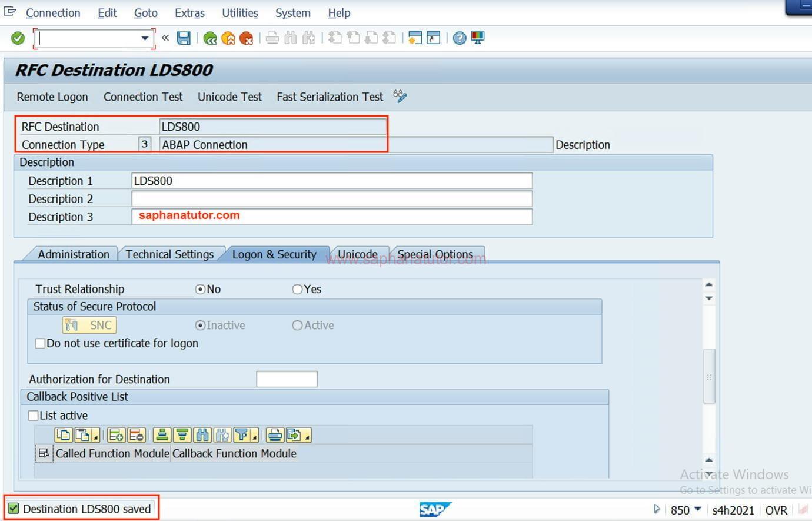Click the SNC button
This screenshot has height=521, width=812.
89,325
